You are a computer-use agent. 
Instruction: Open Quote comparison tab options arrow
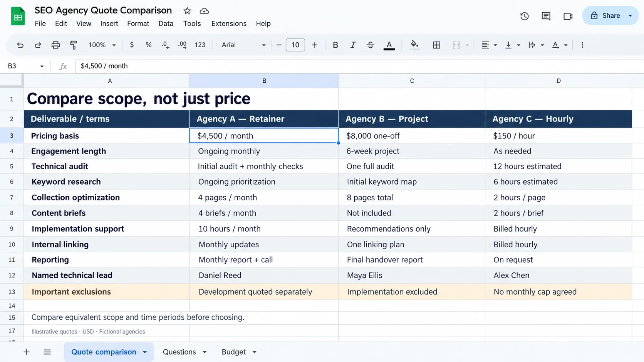tap(145, 352)
